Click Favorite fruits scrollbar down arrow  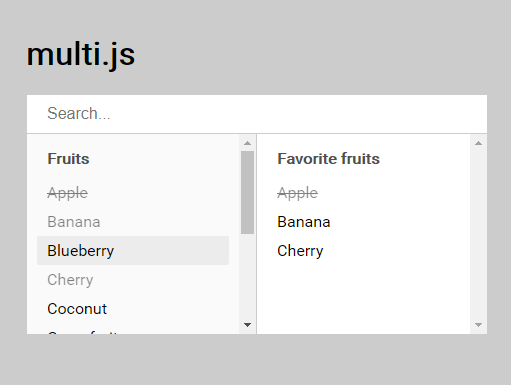[x=478, y=325]
